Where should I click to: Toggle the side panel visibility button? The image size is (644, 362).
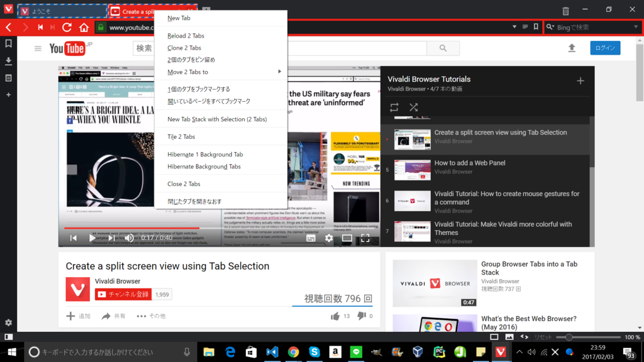8,337
